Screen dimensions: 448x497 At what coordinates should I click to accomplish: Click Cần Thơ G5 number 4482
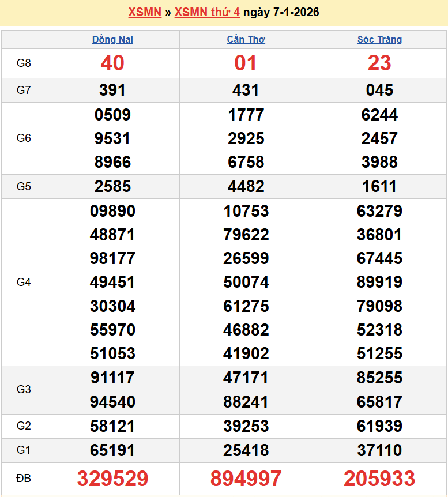246,186
